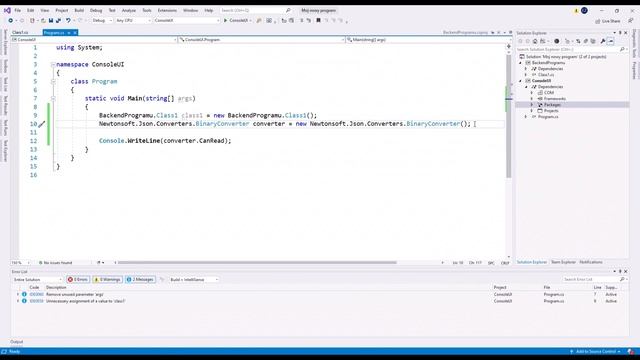Open the IDE0060 error code link

(x=36, y=294)
